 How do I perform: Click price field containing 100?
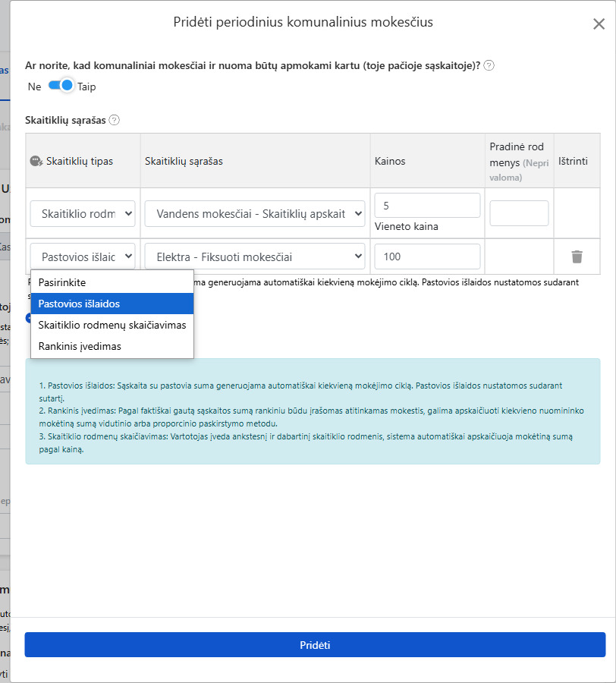[x=427, y=257]
